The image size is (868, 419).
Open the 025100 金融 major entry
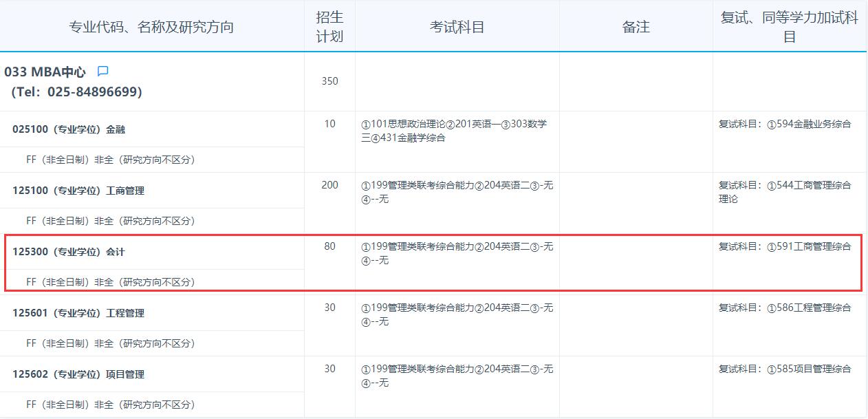click(69, 129)
